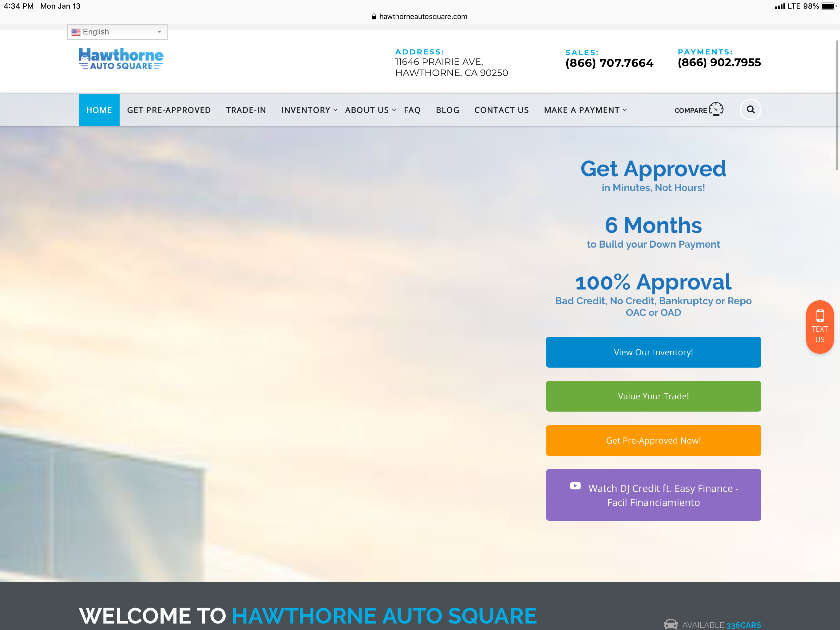Click View Our Inventory! button

point(653,352)
